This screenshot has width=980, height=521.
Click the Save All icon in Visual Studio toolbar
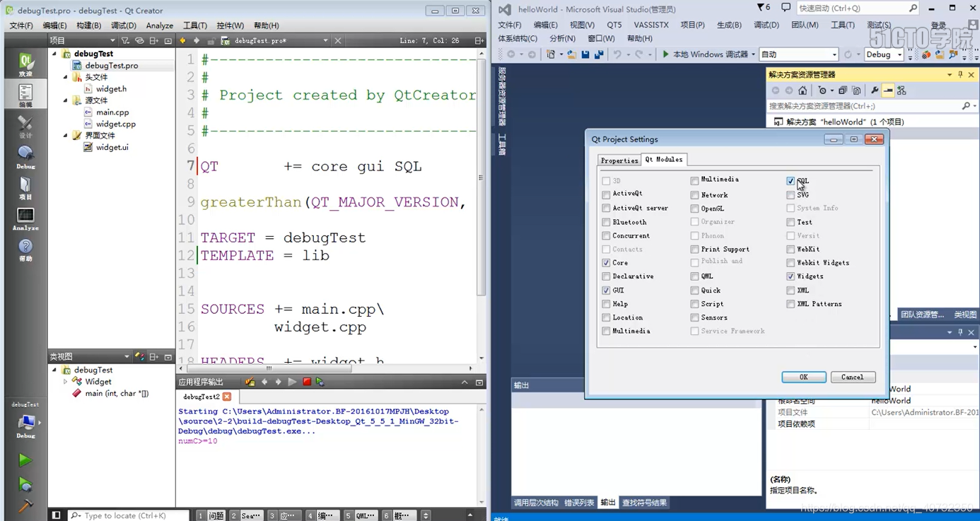(599, 54)
